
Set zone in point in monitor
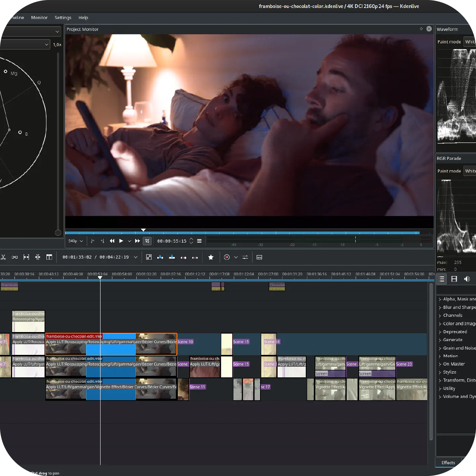(x=93, y=241)
